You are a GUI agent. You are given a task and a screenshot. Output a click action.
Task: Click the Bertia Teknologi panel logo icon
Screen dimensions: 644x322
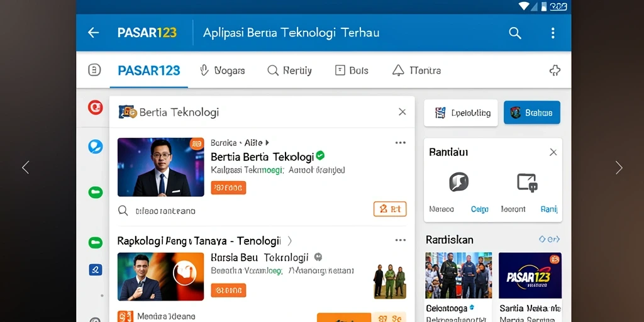(127, 112)
